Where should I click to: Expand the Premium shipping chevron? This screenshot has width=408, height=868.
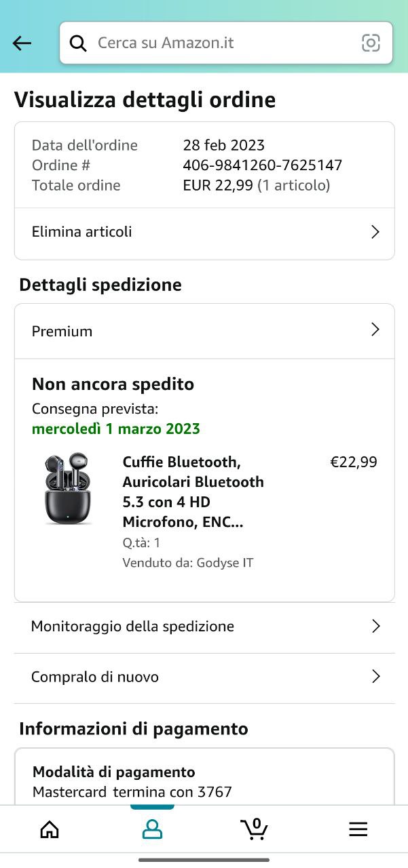(375, 330)
